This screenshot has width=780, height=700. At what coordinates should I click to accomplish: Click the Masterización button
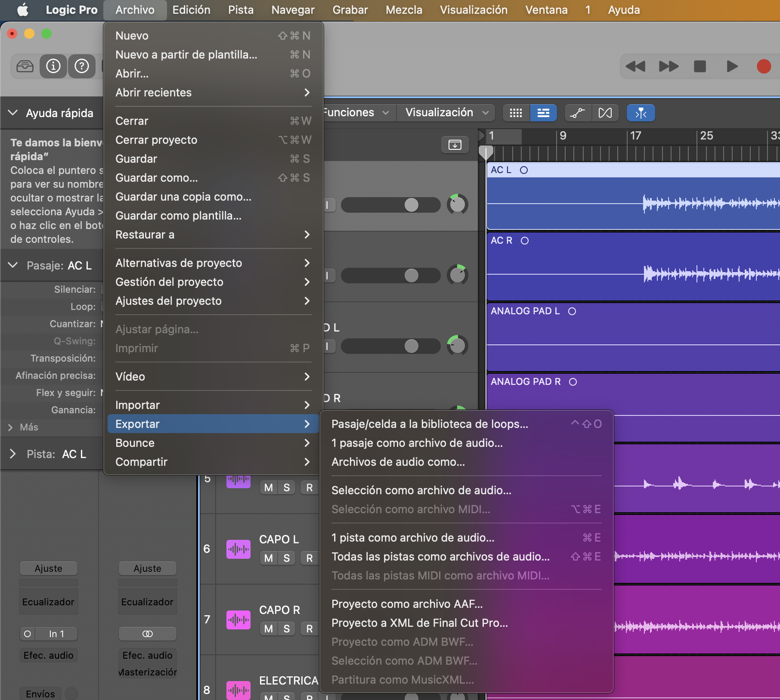pyautogui.click(x=147, y=672)
